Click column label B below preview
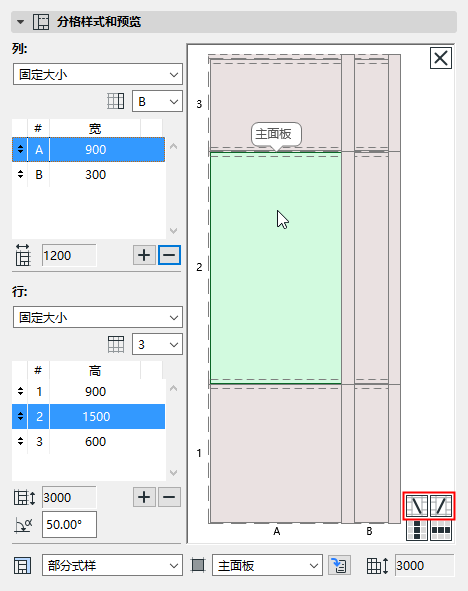The image size is (468, 591). [369, 531]
